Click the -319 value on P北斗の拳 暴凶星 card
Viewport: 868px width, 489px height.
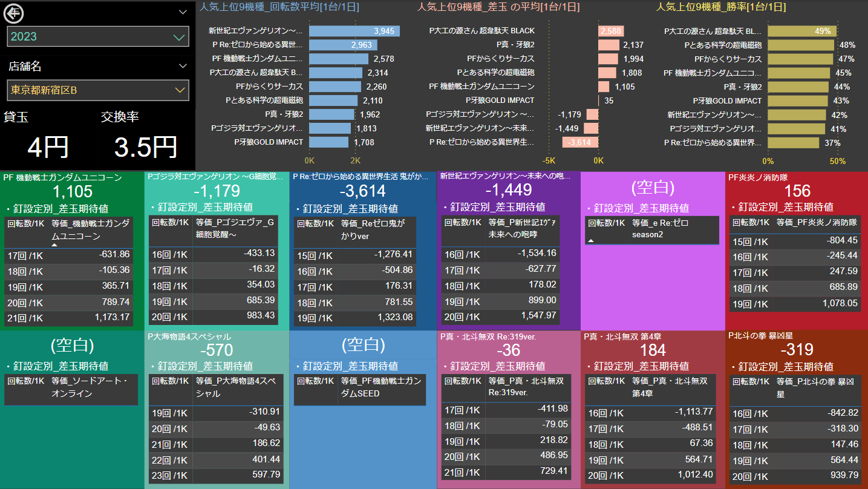coord(797,350)
